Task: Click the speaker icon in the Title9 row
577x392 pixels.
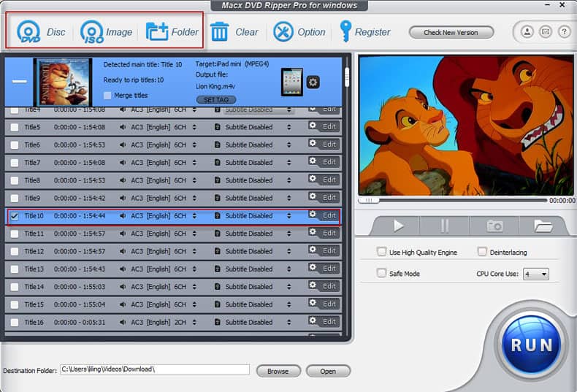Action: click(123, 198)
